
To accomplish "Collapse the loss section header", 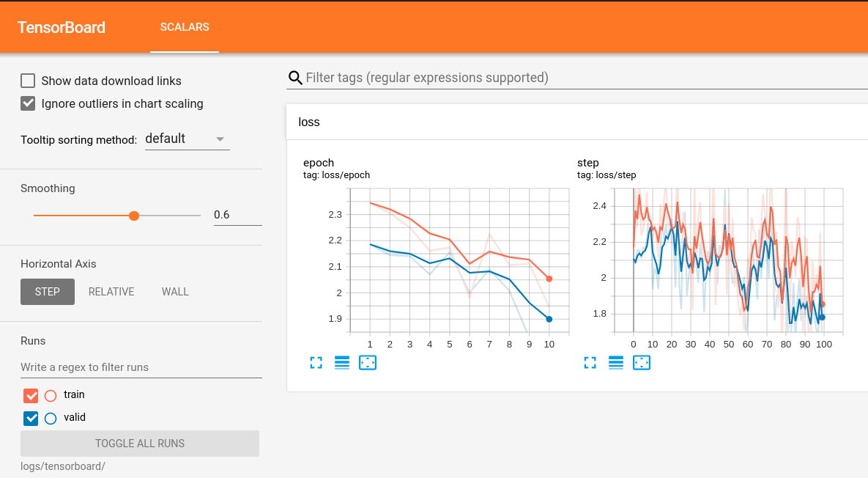I will pyautogui.click(x=310, y=122).
